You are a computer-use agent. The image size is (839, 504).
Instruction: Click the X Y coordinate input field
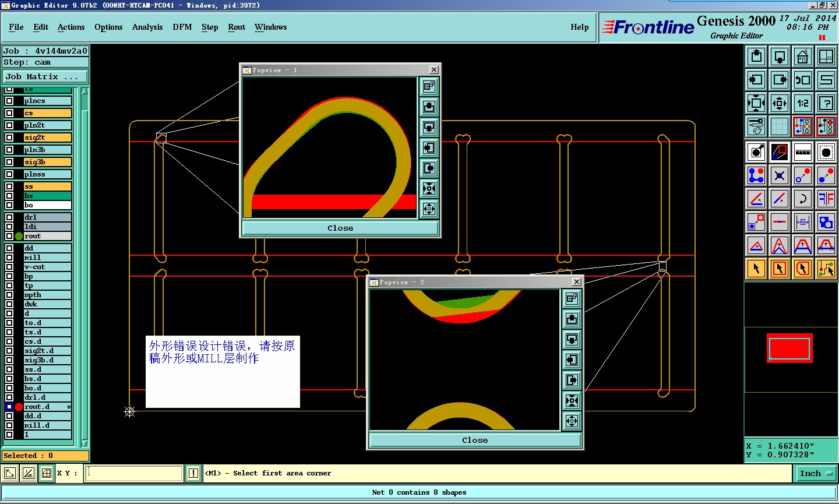[135, 473]
